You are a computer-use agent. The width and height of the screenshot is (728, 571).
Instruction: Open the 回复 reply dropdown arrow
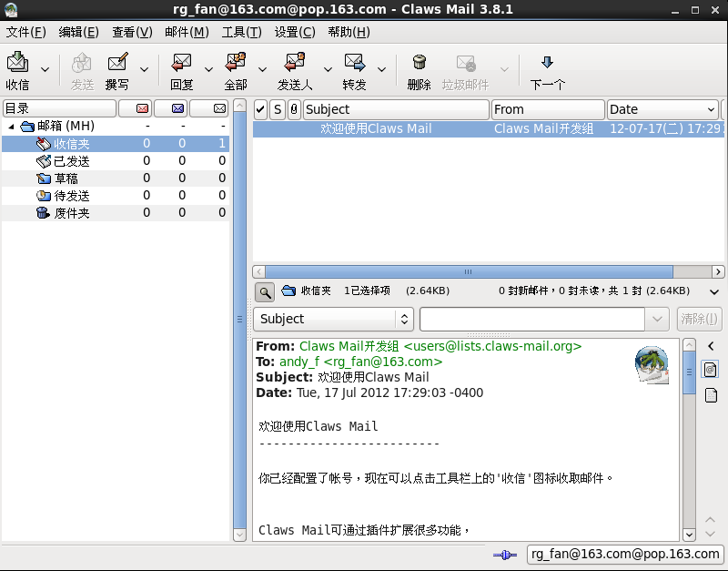tap(209, 70)
